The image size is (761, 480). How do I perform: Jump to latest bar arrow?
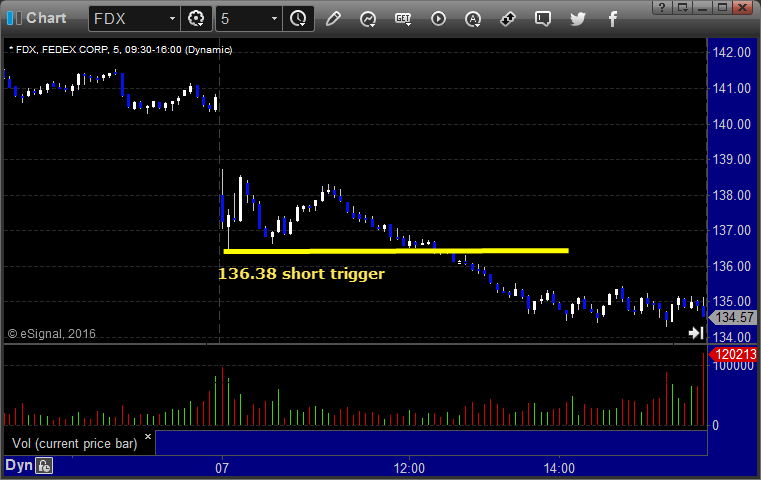point(696,333)
